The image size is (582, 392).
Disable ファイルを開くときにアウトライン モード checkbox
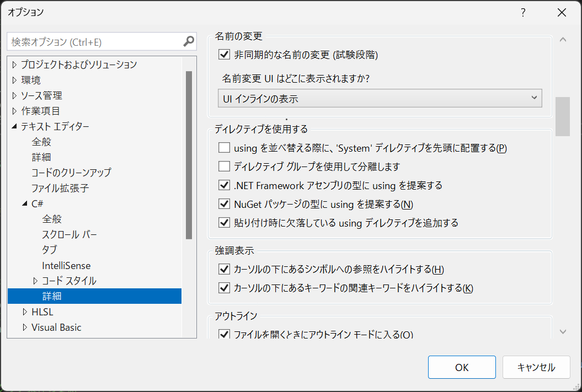tap(224, 334)
